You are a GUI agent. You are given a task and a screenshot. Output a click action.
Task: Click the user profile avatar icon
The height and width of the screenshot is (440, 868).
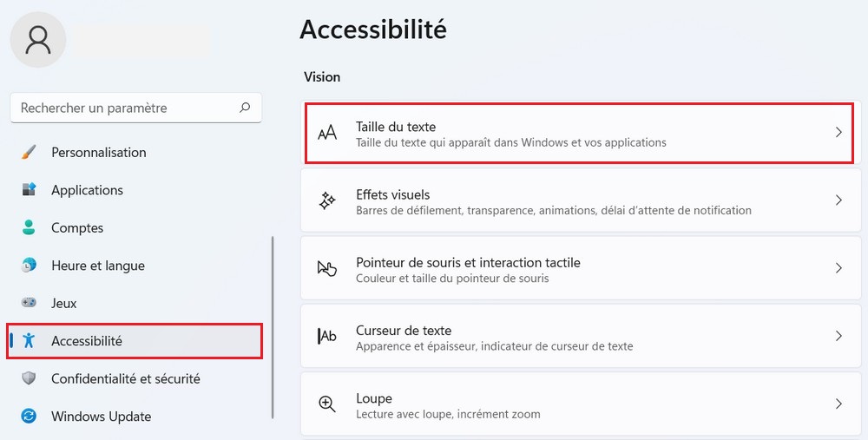(38, 39)
